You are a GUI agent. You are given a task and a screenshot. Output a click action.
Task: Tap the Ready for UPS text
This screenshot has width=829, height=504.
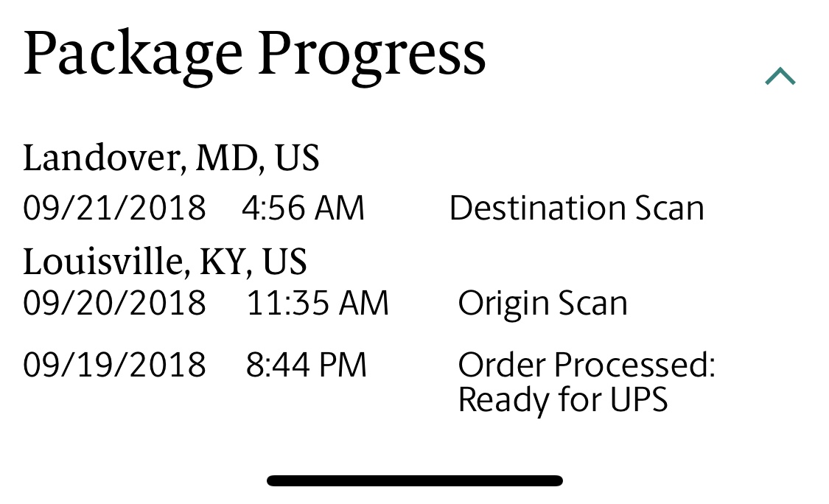(x=563, y=400)
